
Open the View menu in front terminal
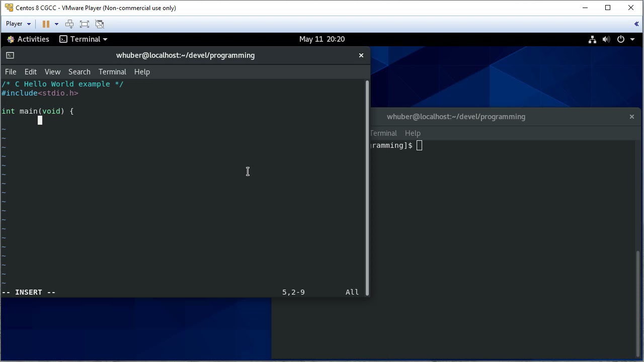click(x=52, y=72)
